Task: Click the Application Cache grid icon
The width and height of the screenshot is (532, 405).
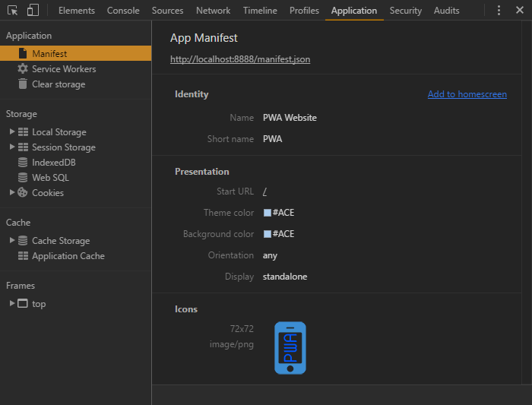Action: (x=23, y=256)
